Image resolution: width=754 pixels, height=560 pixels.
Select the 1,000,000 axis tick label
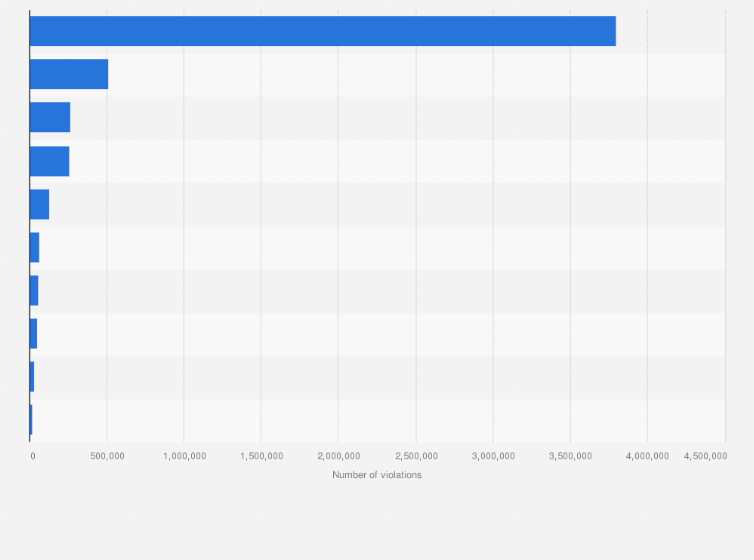coord(185,456)
